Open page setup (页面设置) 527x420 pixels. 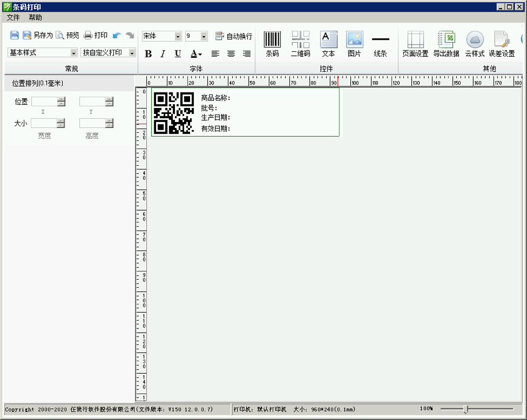point(416,44)
